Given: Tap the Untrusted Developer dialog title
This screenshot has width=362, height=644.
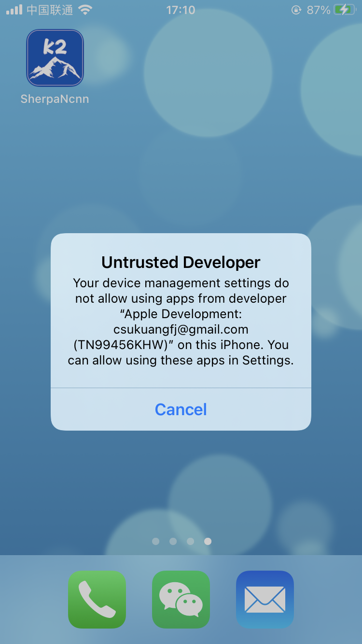Looking at the screenshot, I should click(x=181, y=262).
